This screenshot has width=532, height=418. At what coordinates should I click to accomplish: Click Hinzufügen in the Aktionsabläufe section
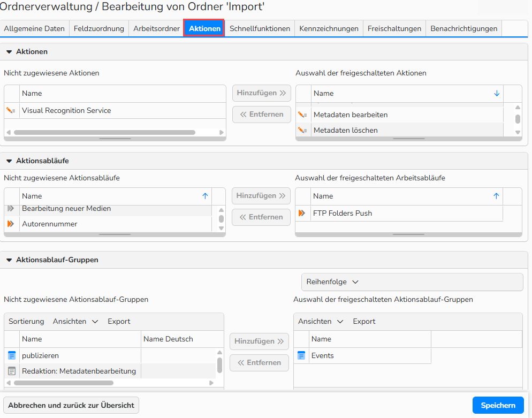tap(261, 196)
